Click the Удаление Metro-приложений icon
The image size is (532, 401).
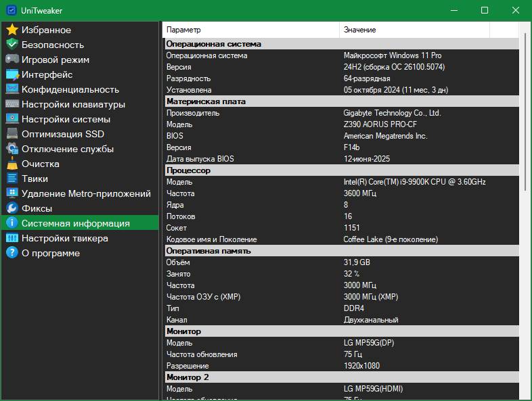(12, 193)
